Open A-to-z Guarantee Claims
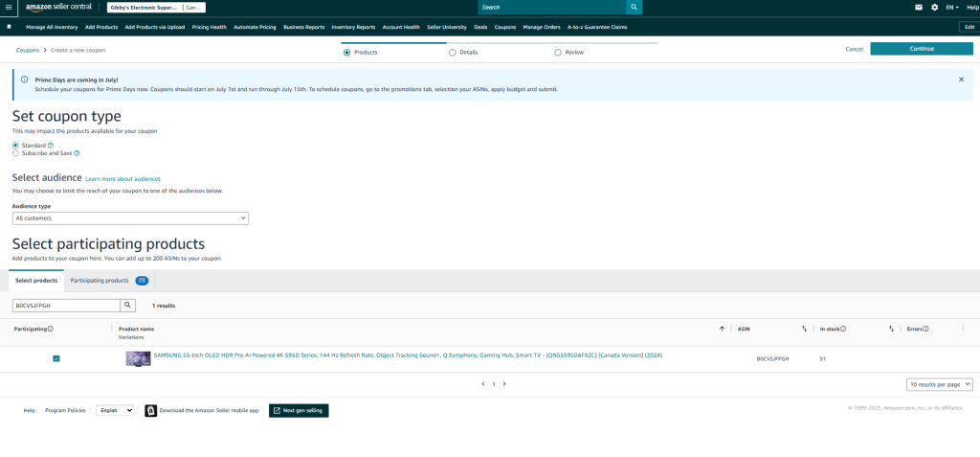 597,27
